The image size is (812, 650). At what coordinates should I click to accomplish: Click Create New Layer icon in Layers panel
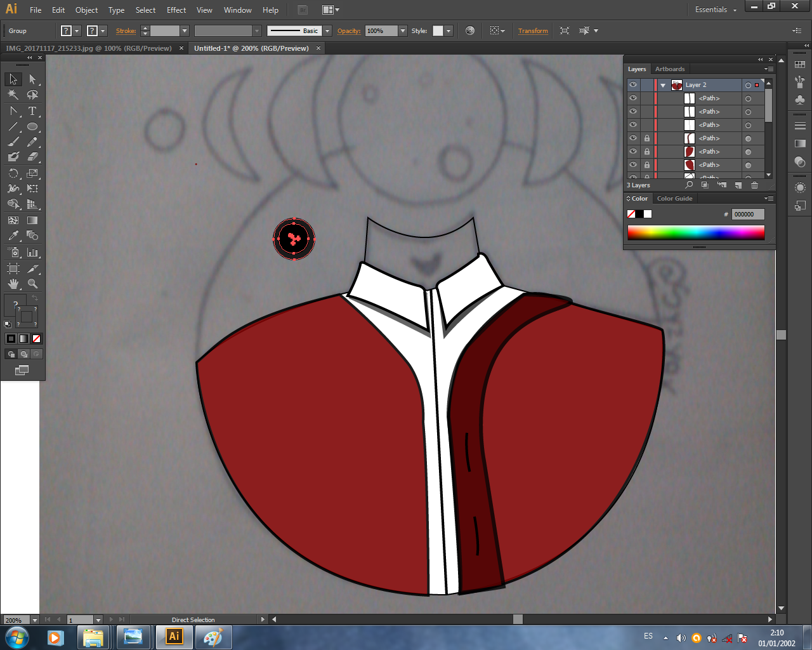click(738, 185)
